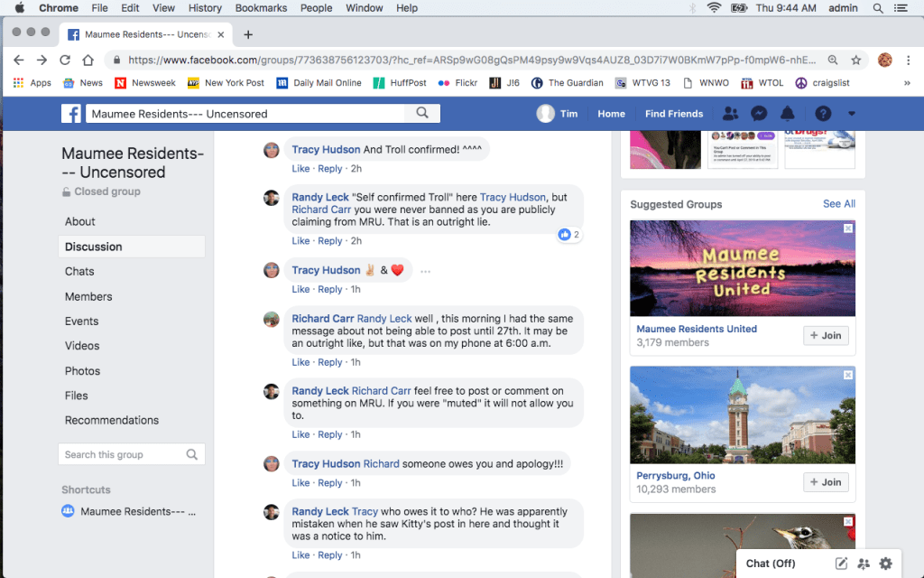
Task: Click the Search this group field
Action: pyautogui.click(x=122, y=454)
